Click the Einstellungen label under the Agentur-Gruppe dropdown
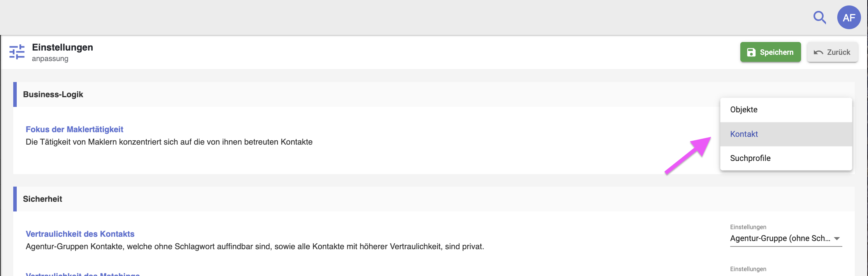The image size is (868, 276). (x=748, y=269)
